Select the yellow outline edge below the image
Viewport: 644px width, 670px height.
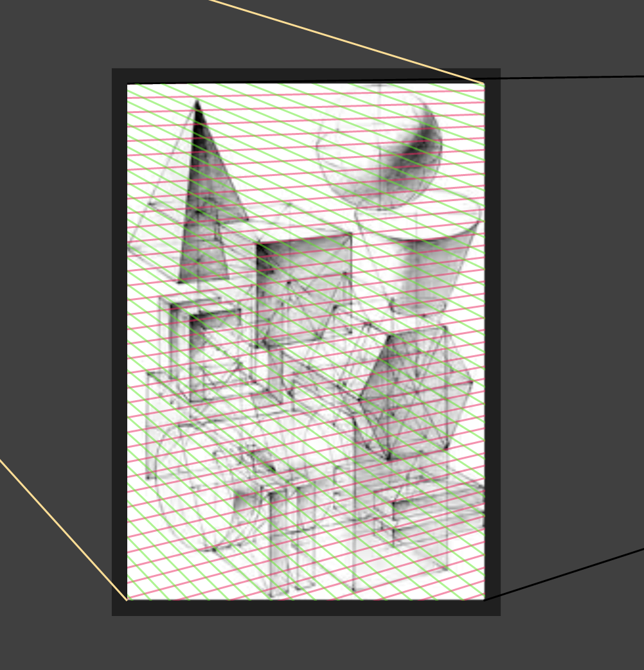pos(63,530)
